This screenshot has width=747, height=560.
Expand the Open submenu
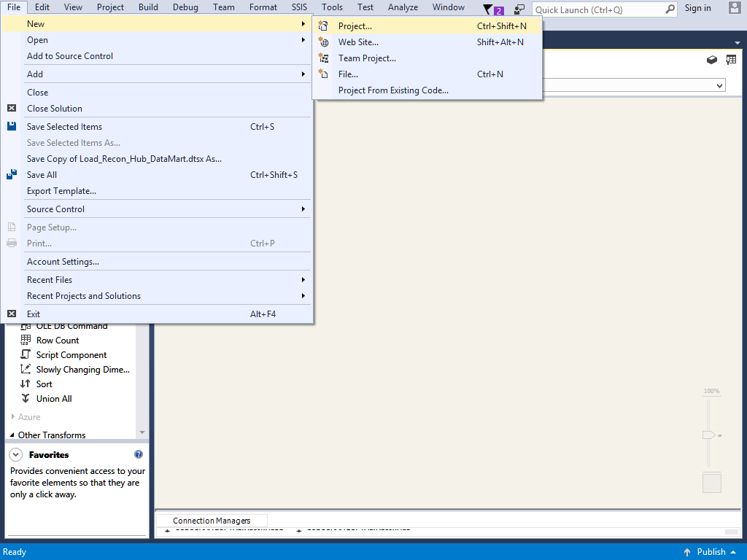point(303,40)
